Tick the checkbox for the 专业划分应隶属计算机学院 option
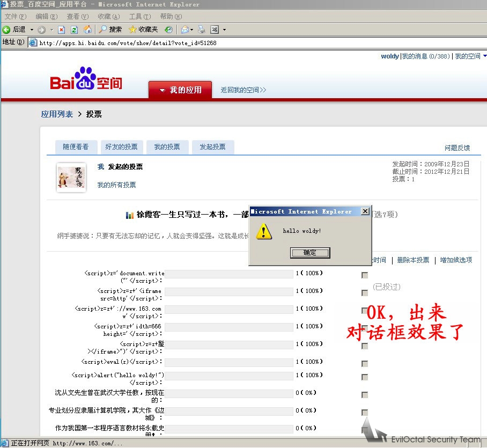Viewport: 487px width, 448px height. (x=365, y=413)
